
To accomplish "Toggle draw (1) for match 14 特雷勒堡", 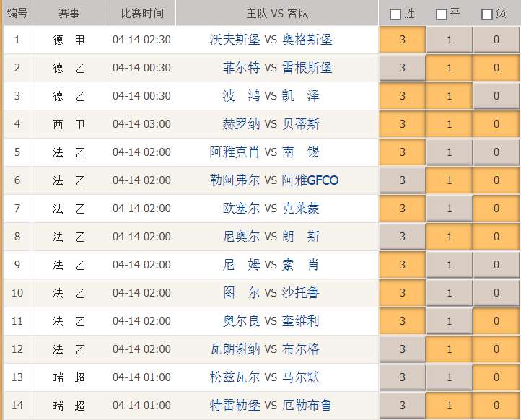I will pyautogui.click(x=450, y=406).
